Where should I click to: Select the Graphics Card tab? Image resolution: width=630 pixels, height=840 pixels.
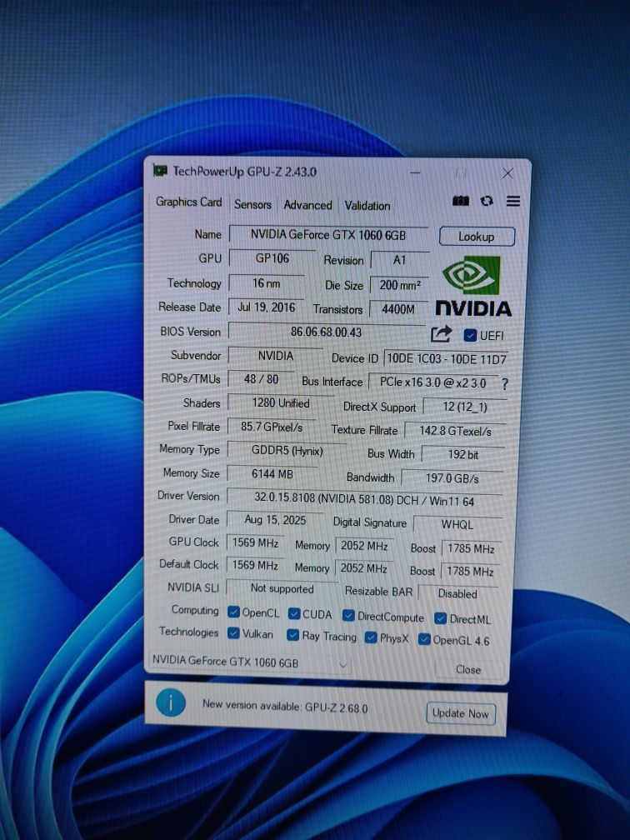188,202
